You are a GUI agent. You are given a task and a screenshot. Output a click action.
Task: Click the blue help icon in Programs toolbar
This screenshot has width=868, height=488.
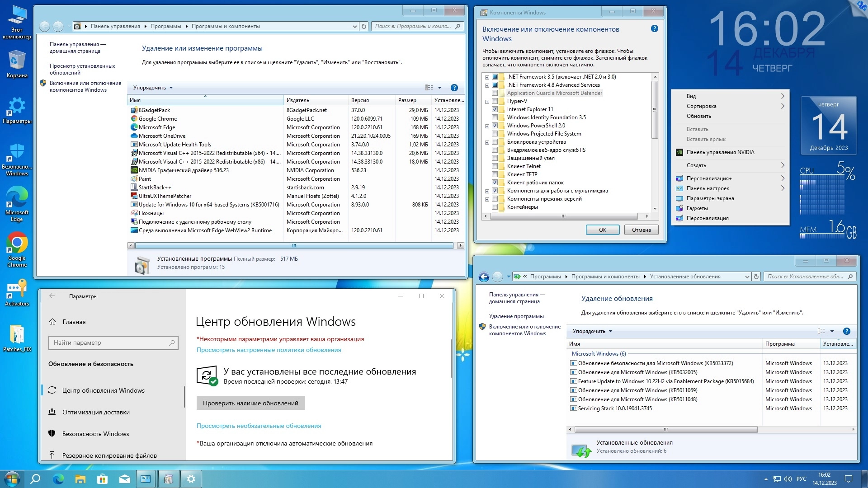click(x=454, y=88)
